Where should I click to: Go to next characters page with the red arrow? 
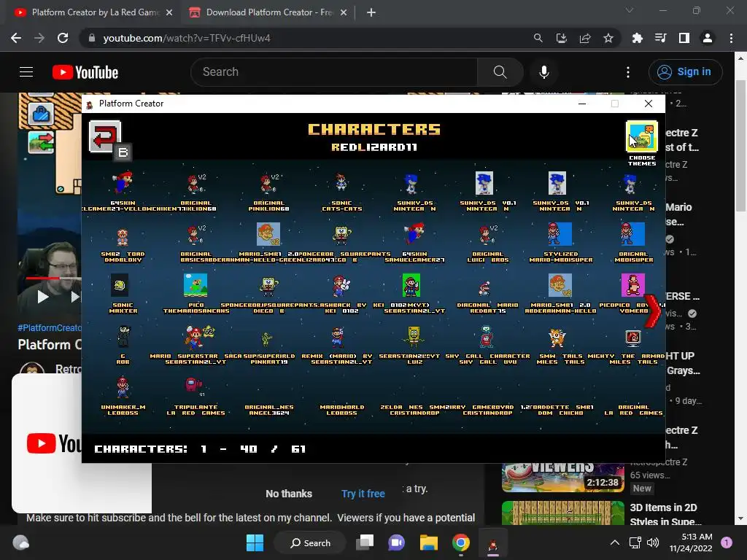(652, 311)
